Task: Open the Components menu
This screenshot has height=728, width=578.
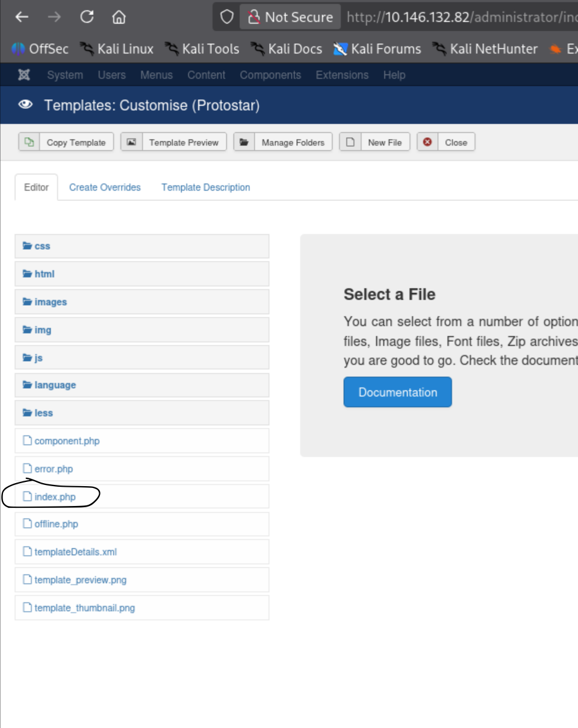Action: click(270, 75)
